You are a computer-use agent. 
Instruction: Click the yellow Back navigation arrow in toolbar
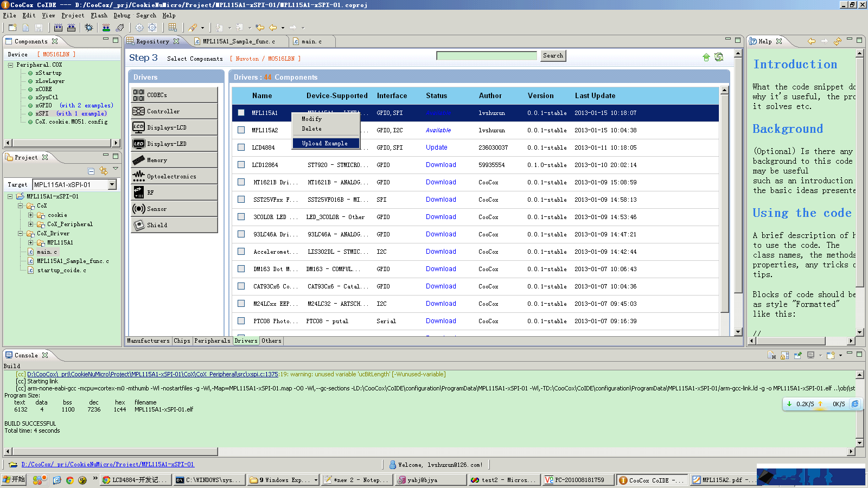pos(273,27)
